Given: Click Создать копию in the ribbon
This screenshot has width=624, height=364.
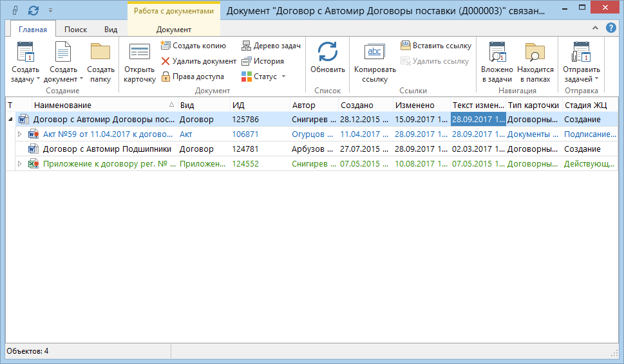Looking at the screenshot, I should click(x=193, y=46).
